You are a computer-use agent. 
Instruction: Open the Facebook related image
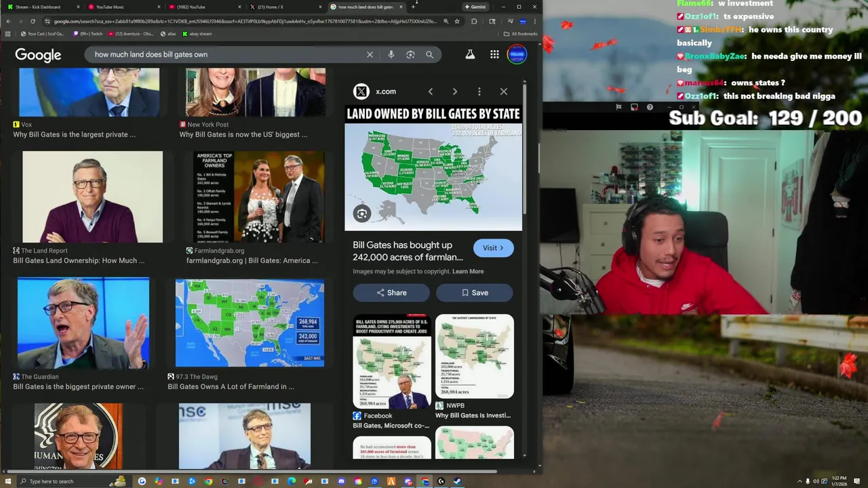click(392, 361)
